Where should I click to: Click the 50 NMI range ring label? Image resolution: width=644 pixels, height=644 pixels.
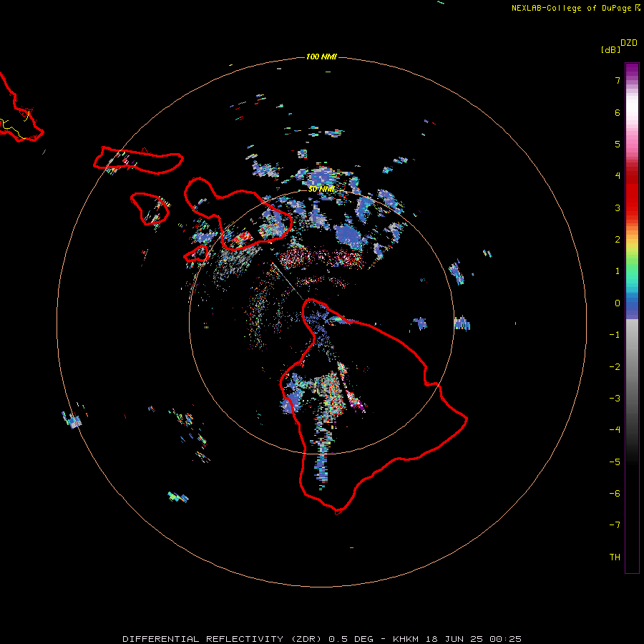pos(321,190)
